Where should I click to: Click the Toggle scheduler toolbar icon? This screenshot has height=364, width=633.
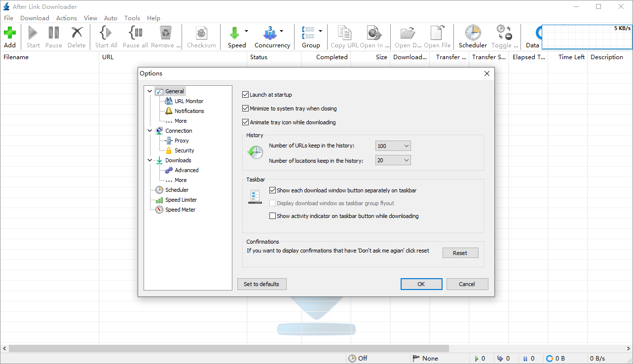click(504, 33)
